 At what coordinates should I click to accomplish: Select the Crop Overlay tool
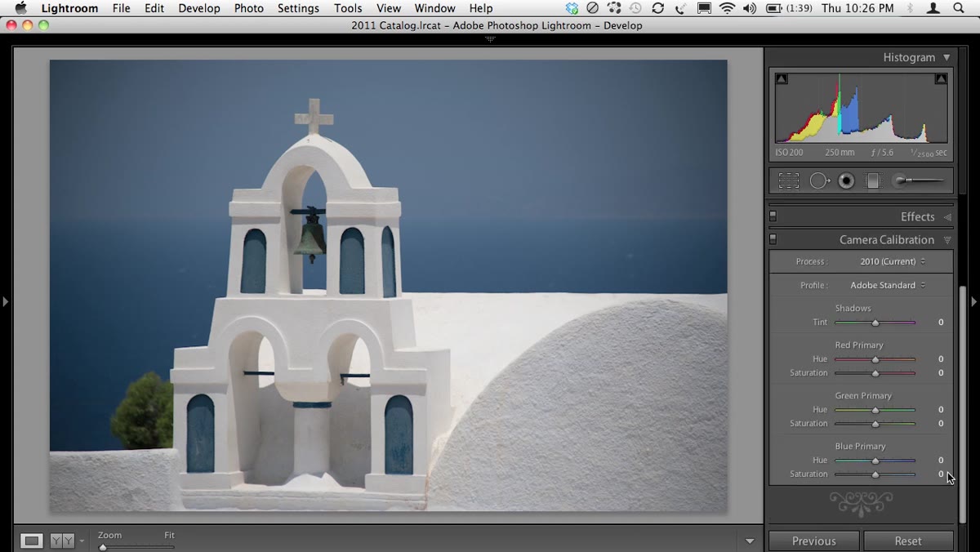pyautogui.click(x=789, y=181)
